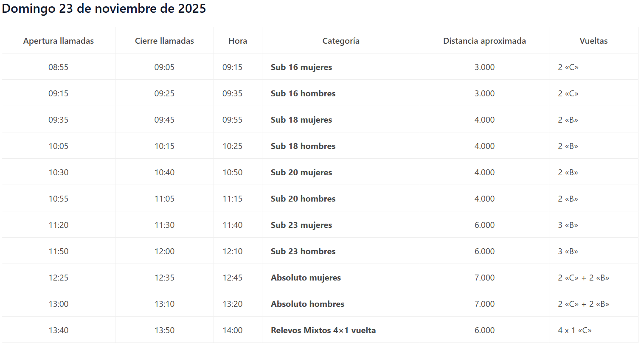Select the Sub 20 mujeres category cell
The width and height of the screenshot is (644, 348).
point(301,173)
